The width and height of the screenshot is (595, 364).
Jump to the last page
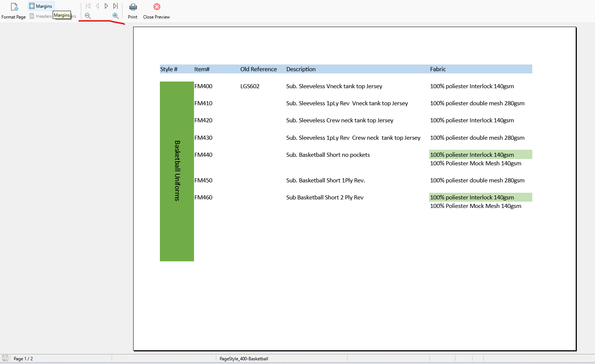pyautogui.click(x=115, y=6)
